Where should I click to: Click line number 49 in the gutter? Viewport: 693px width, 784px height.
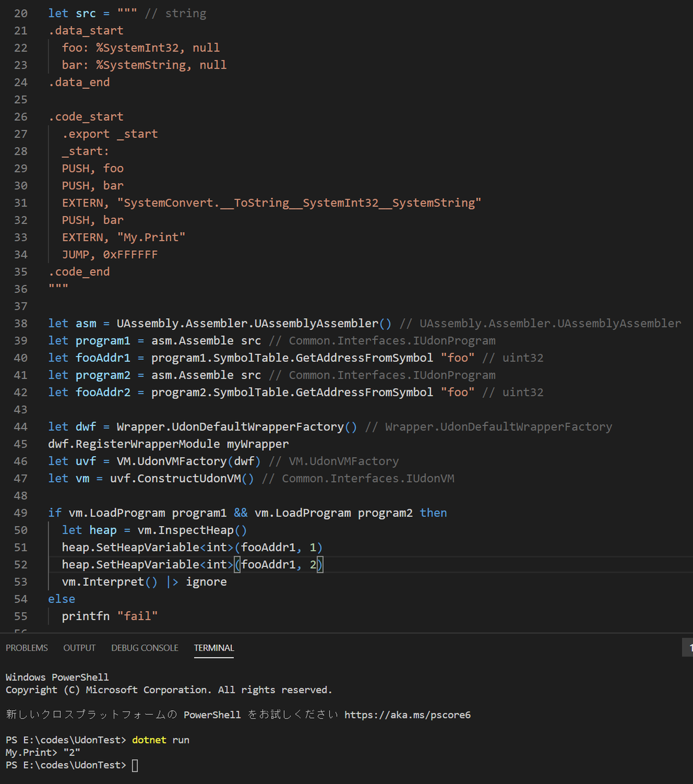20,513
